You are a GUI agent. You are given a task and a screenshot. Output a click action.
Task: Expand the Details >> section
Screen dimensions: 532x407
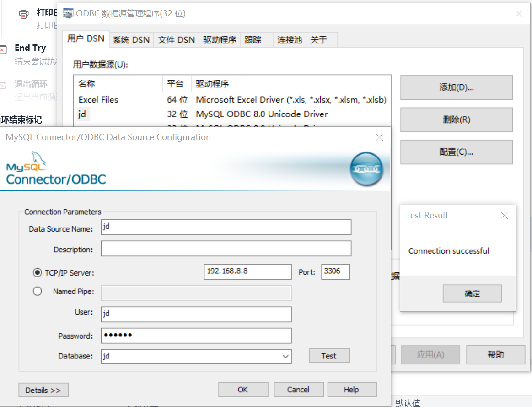point(43,390)
